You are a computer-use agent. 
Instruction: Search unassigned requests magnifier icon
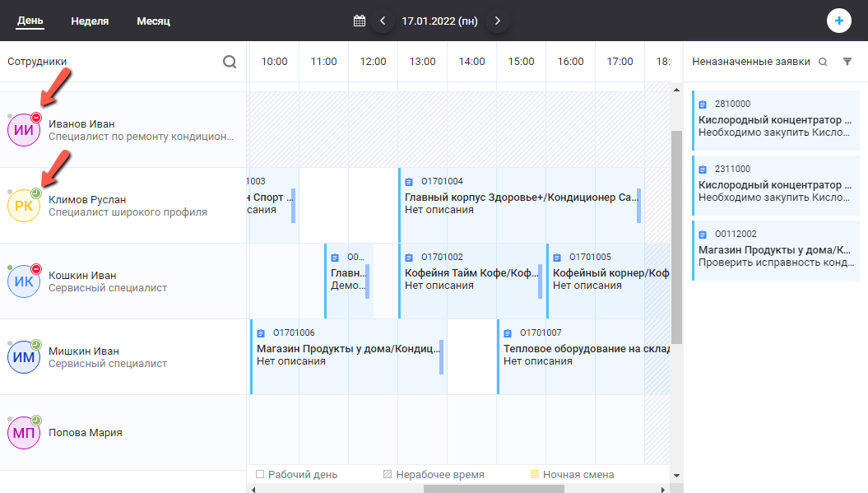pos(823,62)
